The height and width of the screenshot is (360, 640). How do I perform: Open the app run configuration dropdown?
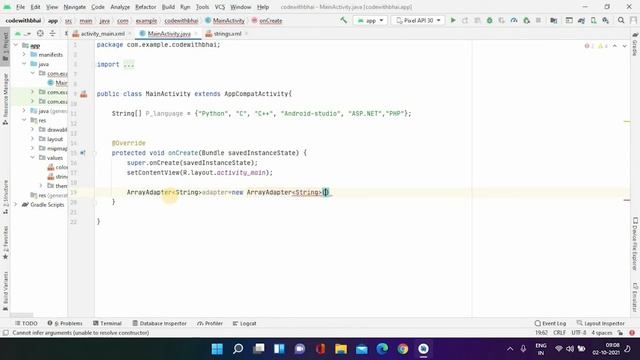click(371, 20)
